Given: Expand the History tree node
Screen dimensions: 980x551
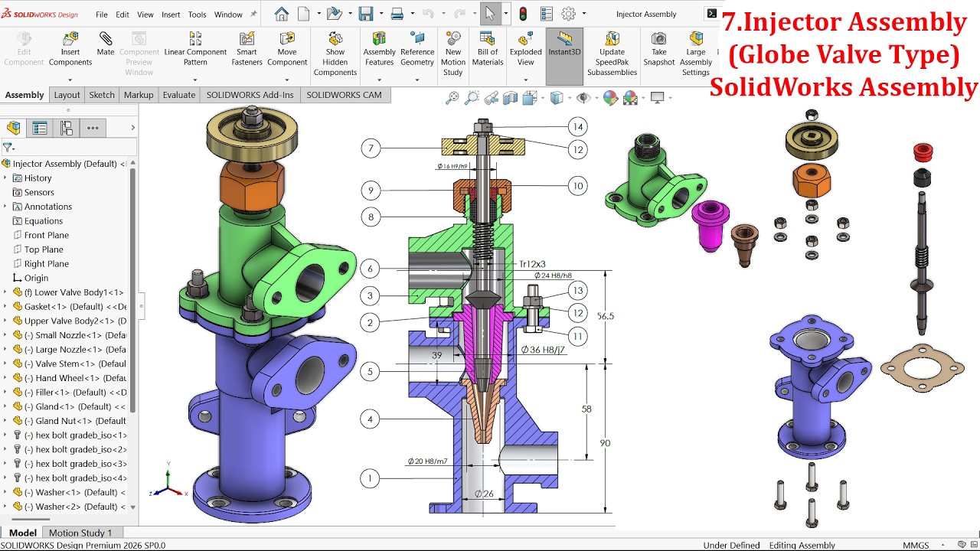Looking at the screenshot, I should coord(5,178).
